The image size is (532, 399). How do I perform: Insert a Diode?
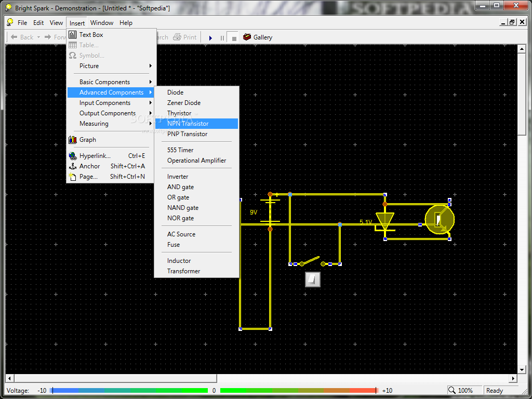click(x=196, y=92)
